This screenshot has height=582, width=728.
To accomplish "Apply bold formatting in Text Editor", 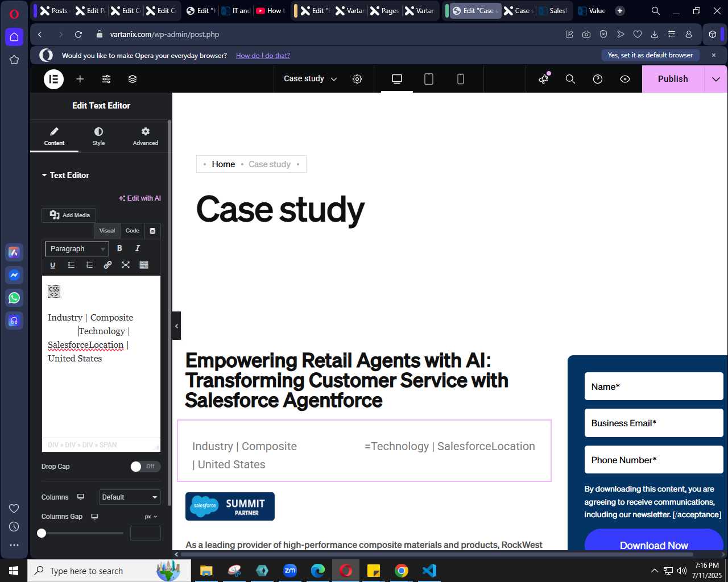I will pos(119,248).
